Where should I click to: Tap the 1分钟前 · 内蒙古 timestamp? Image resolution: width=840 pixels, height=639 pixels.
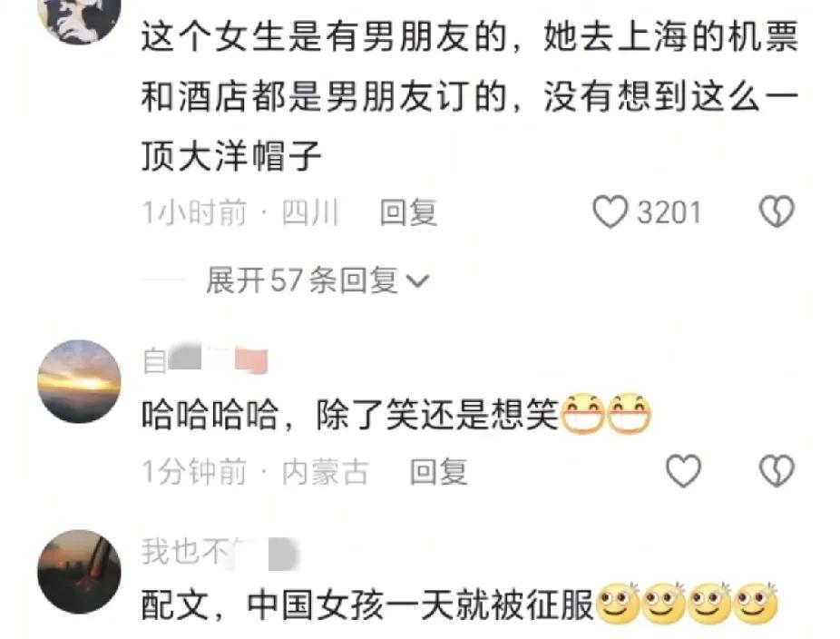[x=256, y=472]
